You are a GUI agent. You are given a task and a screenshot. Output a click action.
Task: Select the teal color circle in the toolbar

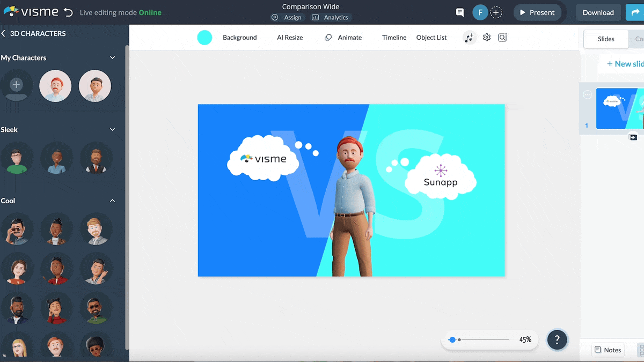(x=204, y=37)
